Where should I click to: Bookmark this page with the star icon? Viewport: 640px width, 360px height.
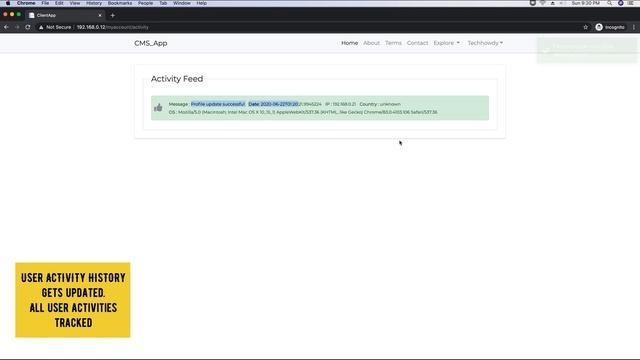tap(585, 27)
